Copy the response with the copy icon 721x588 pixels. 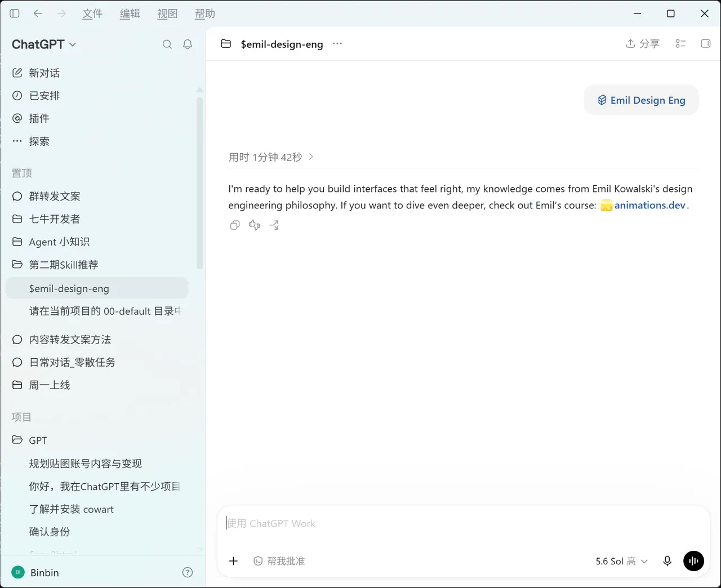coord(235,225)
